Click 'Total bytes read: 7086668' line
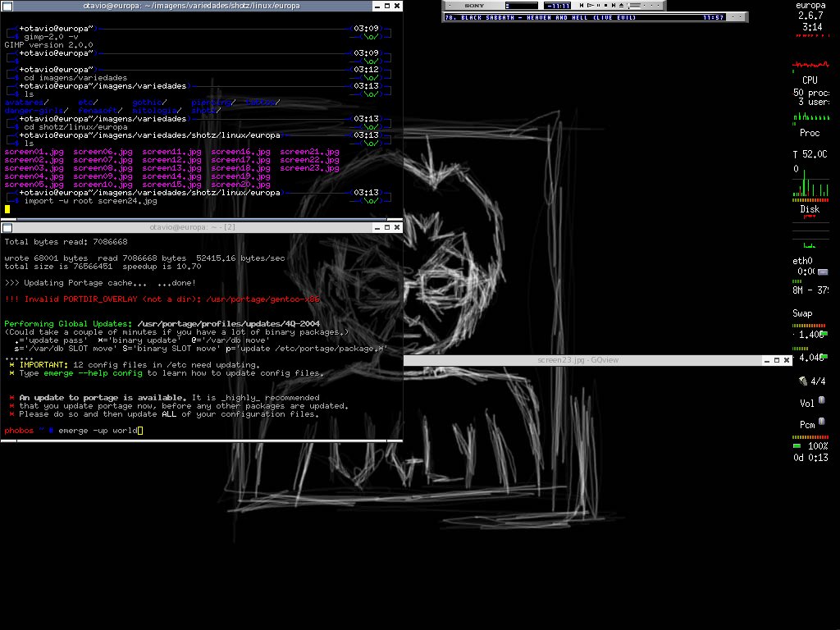Screen dimensions: 840x630 pos(66,242)
